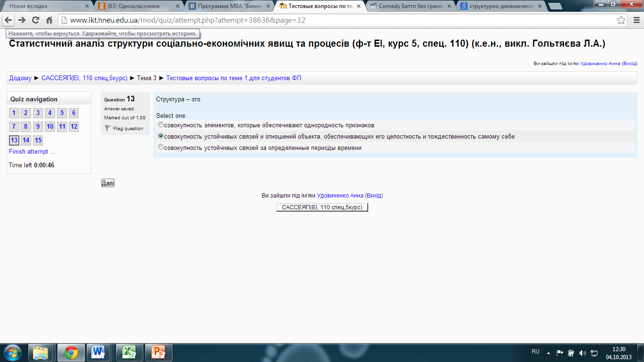Open Microsoft Word from the taskbar
The image size is (644, 362).
click(x=99, y=353)
